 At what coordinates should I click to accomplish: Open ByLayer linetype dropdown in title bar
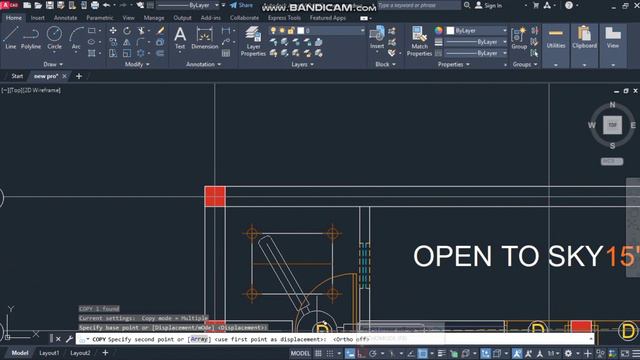[x=217, y=5]
